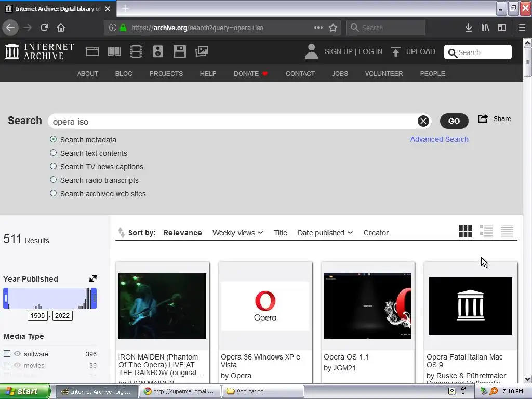Click the LOG IN link

point(370,51)
